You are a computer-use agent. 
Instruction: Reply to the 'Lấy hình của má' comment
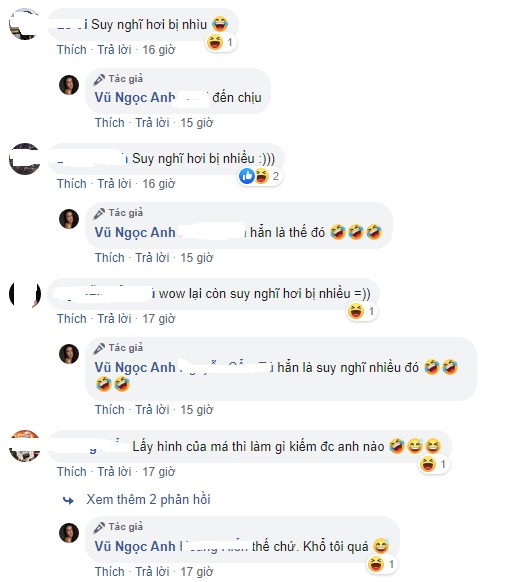114,472
